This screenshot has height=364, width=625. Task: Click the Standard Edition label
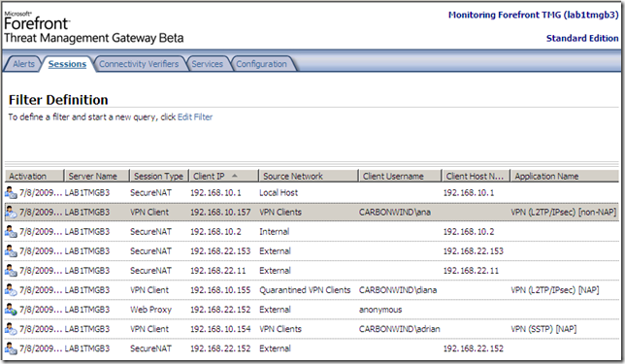(x=582, y=38)
